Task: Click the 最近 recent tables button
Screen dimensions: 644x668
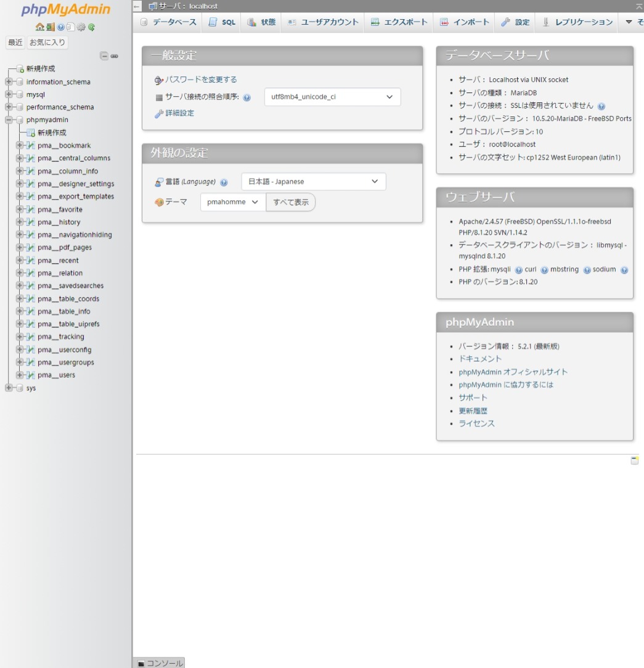Action: pos(15,42)
